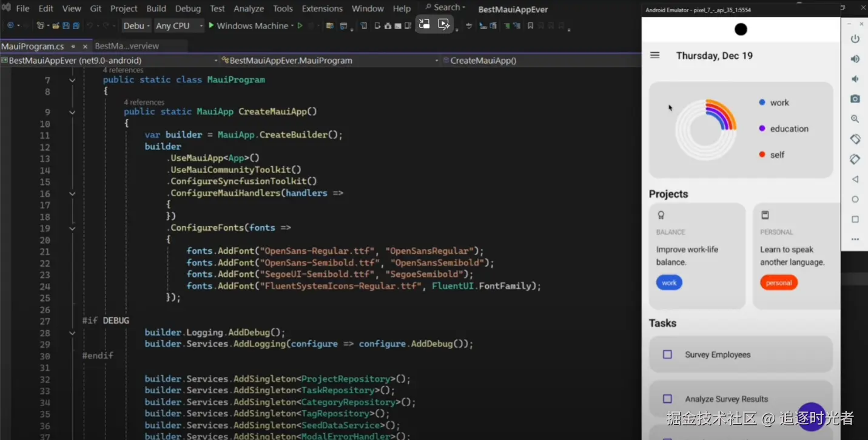Tap the emulator back triangle button
This screenshot has height=440, width=868.
pyautogui.click(x=855, y=179)
